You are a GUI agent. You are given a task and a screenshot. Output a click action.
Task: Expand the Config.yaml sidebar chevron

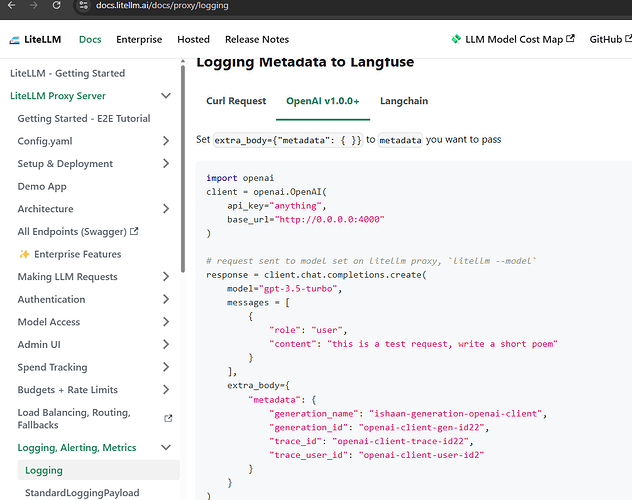tap(166, 141)
